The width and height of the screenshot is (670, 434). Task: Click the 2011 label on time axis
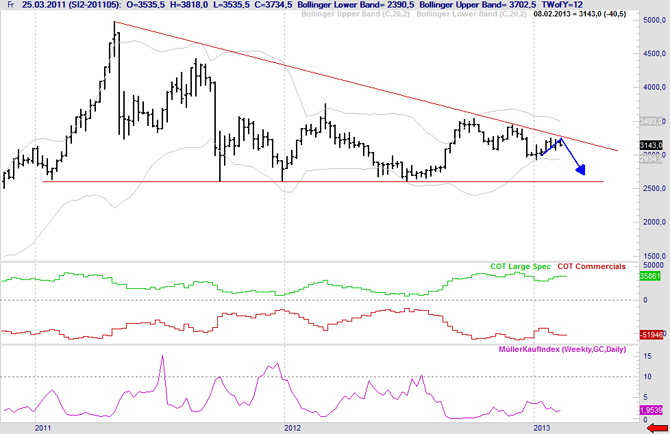[x=43, y=427]
